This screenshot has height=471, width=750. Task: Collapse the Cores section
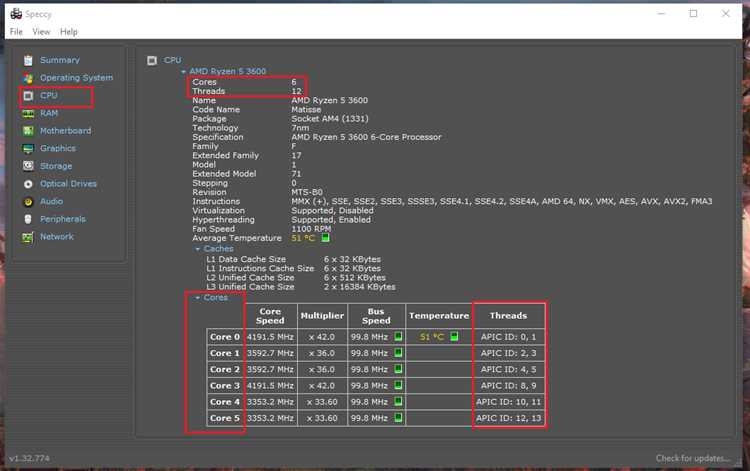198,298
